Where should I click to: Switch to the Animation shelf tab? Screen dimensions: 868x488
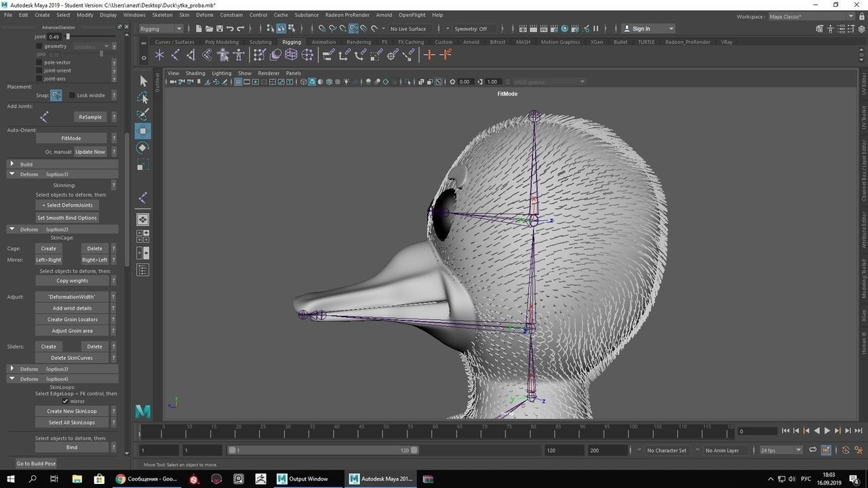[x=323, y=42]
